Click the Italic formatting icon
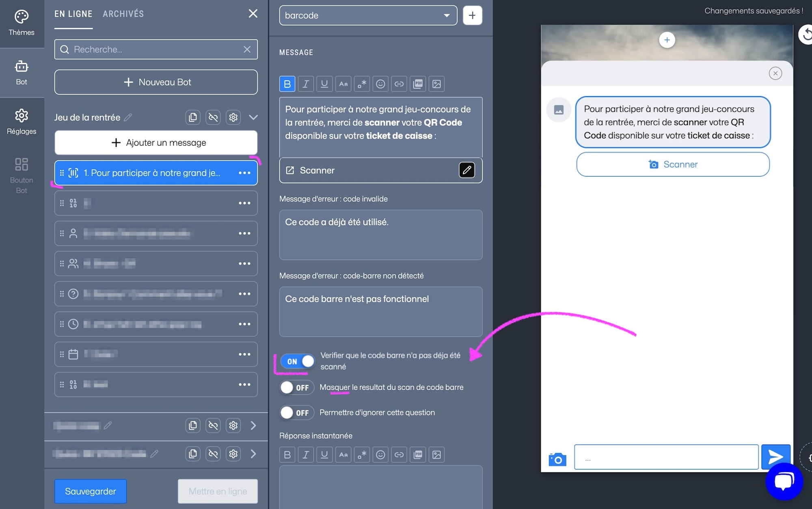This screenshot has width=812, height=509. coord(305,83)
